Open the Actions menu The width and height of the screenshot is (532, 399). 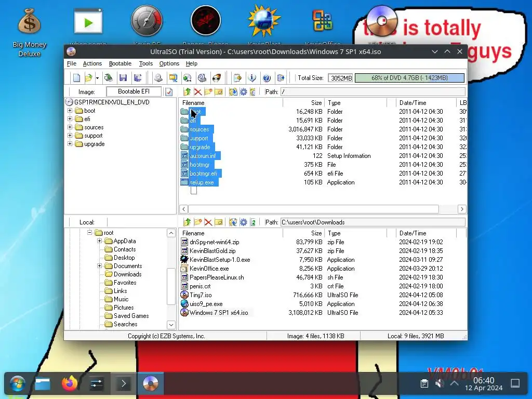click(x=92, y=63)
